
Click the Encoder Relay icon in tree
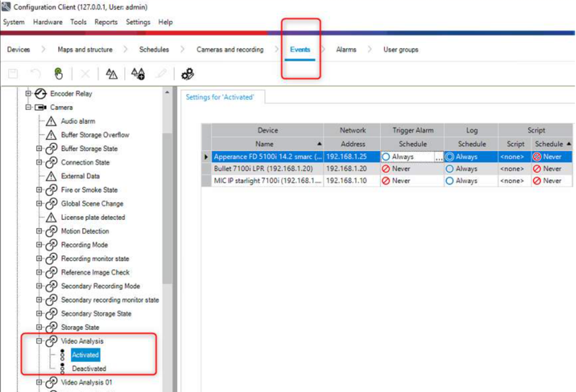40,94
